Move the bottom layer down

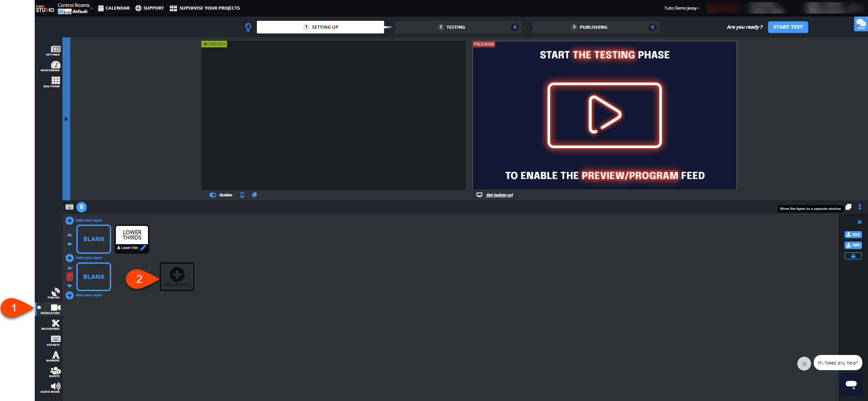69,286
